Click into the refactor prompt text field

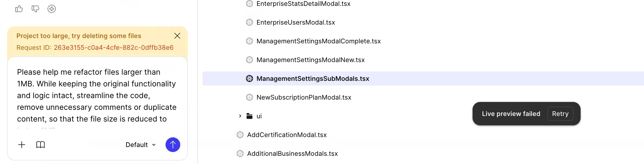click(x=97, y=96)
